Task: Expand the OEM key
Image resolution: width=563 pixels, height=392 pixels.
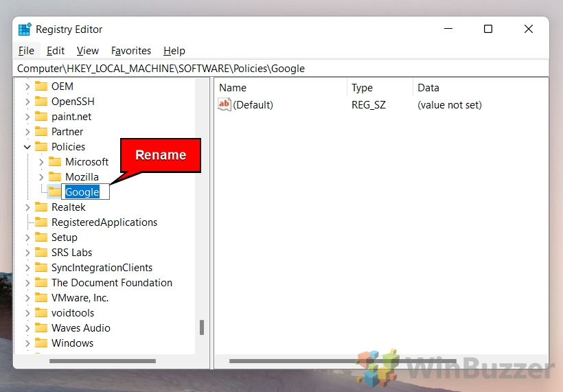Action: pos(27,86)
